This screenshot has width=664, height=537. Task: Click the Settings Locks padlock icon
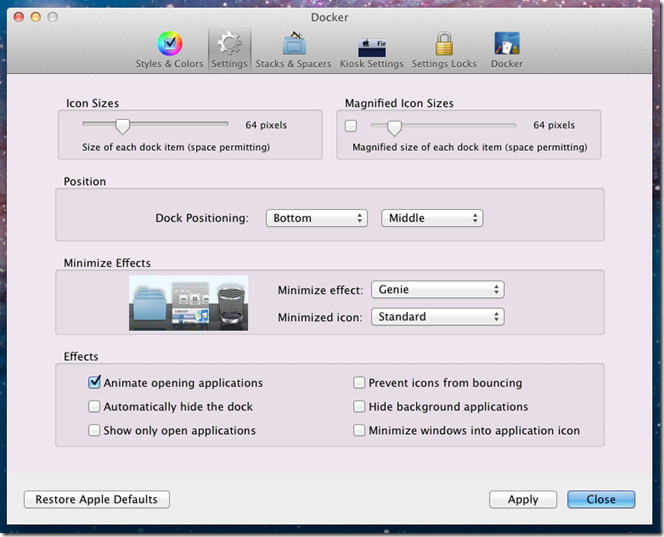coord(443,45)
